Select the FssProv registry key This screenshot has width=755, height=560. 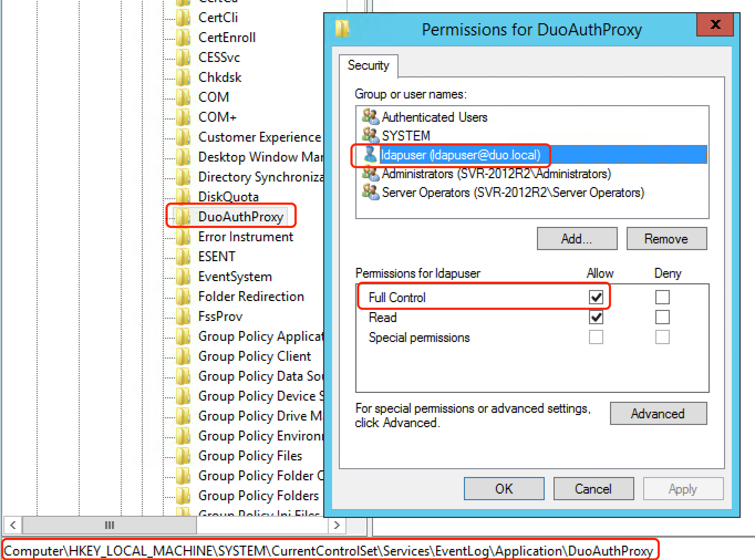[220, 317]
